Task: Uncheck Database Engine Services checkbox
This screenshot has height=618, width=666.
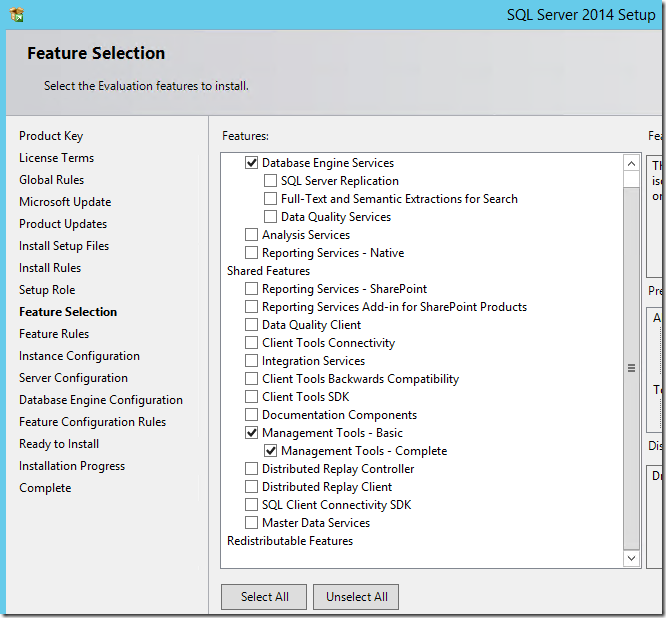Action: tap(251, 163)
